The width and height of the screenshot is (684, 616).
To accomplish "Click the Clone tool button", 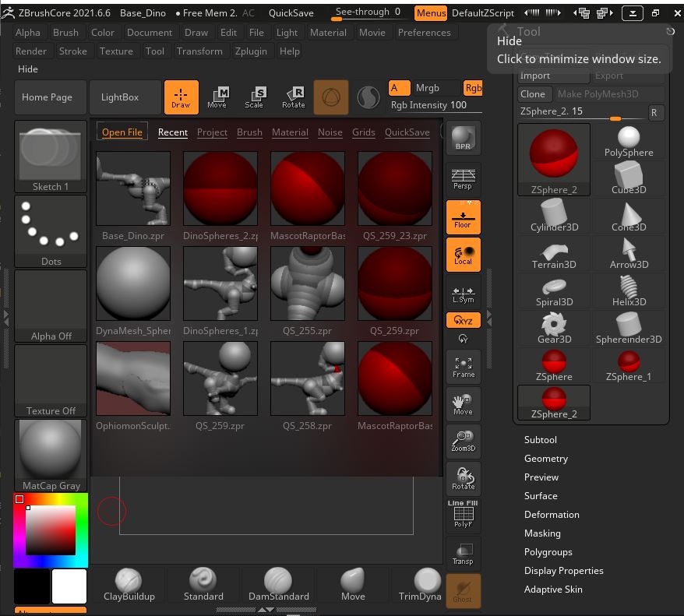I will 533,94.
